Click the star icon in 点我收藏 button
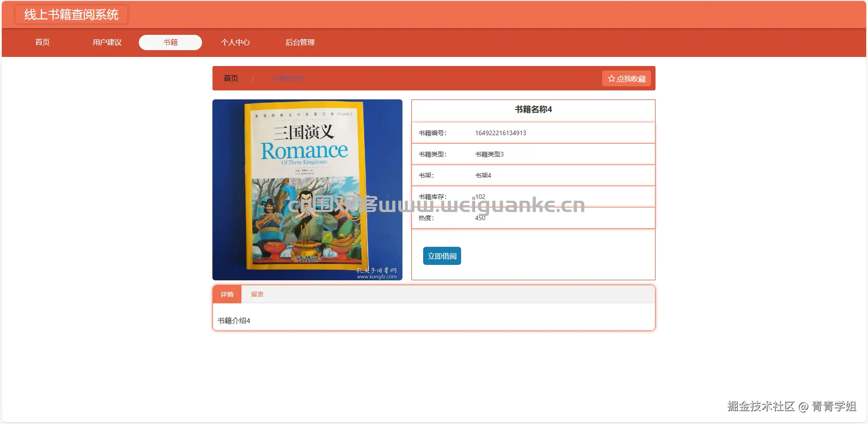 611,79
